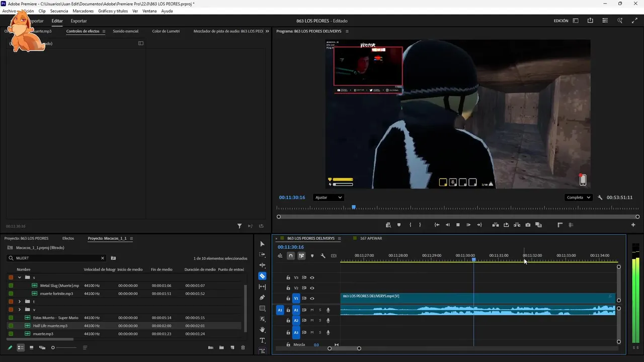
Task: Select the Hand tool
Action: click(262, 330)
